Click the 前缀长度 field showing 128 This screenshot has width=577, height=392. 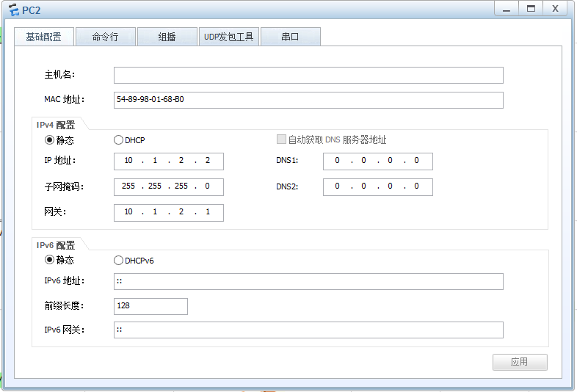tap(151, 306)
